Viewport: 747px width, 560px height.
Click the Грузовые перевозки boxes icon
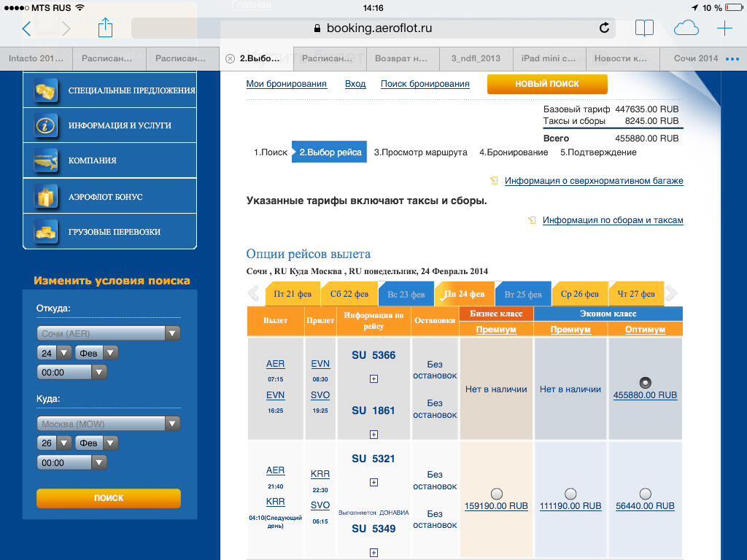pos(46,232)
